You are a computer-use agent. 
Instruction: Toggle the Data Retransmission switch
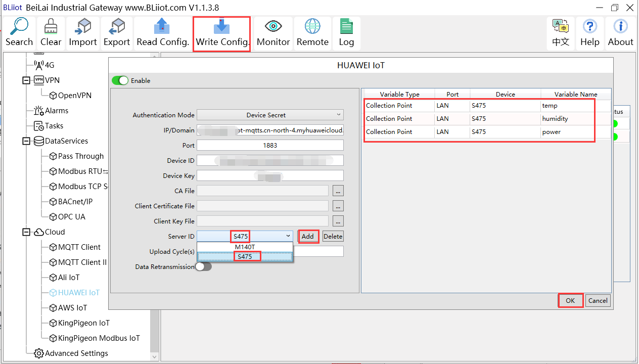203,266
